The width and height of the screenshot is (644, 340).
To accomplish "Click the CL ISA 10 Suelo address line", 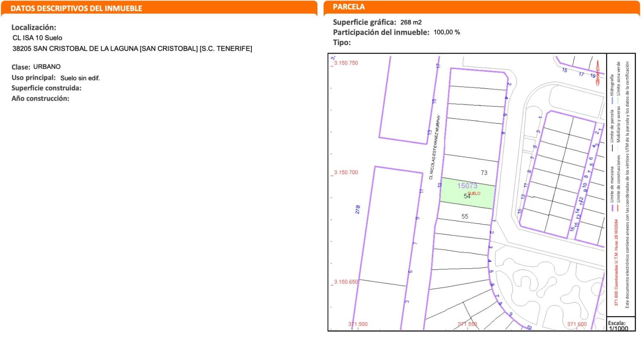I will tap(37, 38).
